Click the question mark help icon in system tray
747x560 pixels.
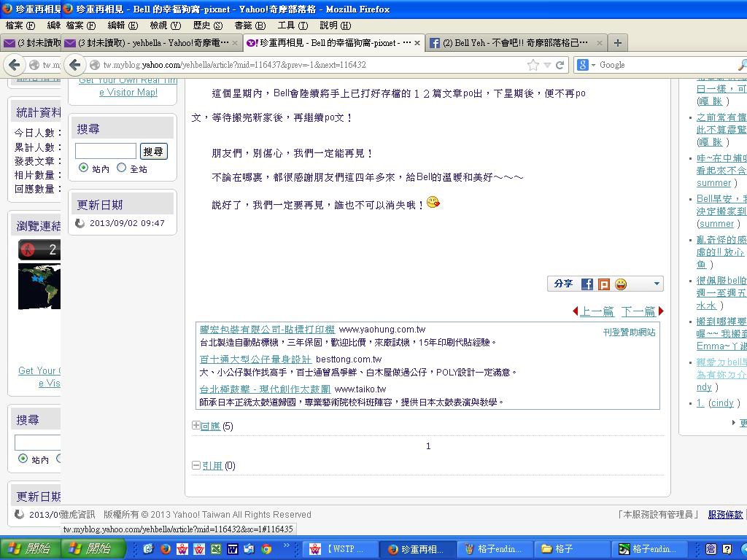[727, 549]
